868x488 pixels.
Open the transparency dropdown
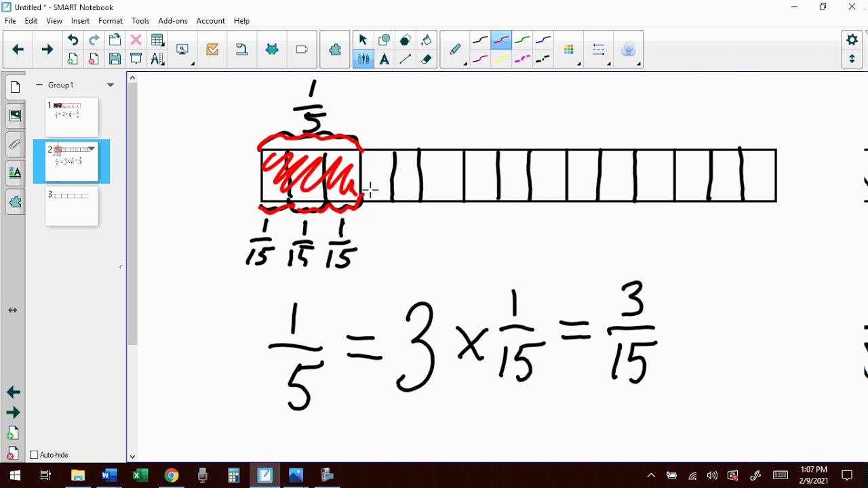(629, 50)
